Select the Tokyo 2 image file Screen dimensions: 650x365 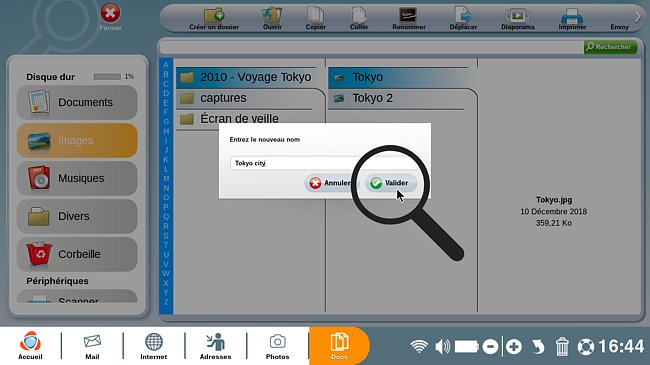[x=398, y=98]
